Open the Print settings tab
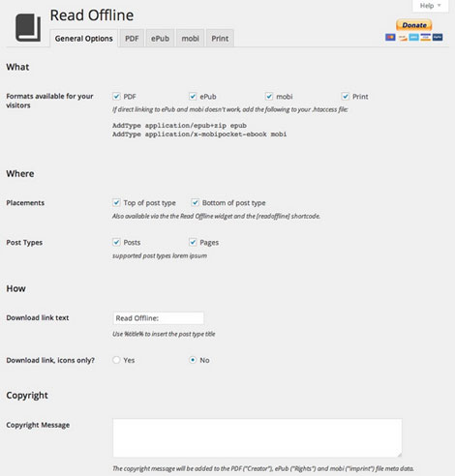Viewport: 455px width, 476px height. [x=220, y=39]
